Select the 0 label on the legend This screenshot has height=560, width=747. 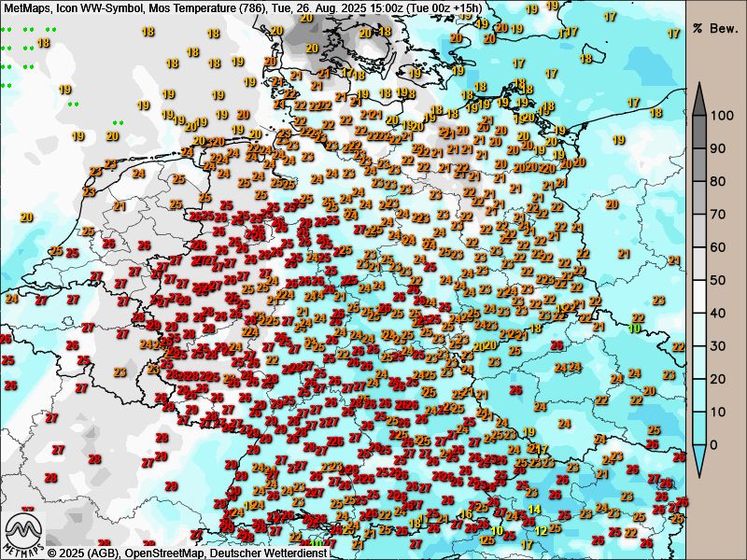[x=715, y=444]
